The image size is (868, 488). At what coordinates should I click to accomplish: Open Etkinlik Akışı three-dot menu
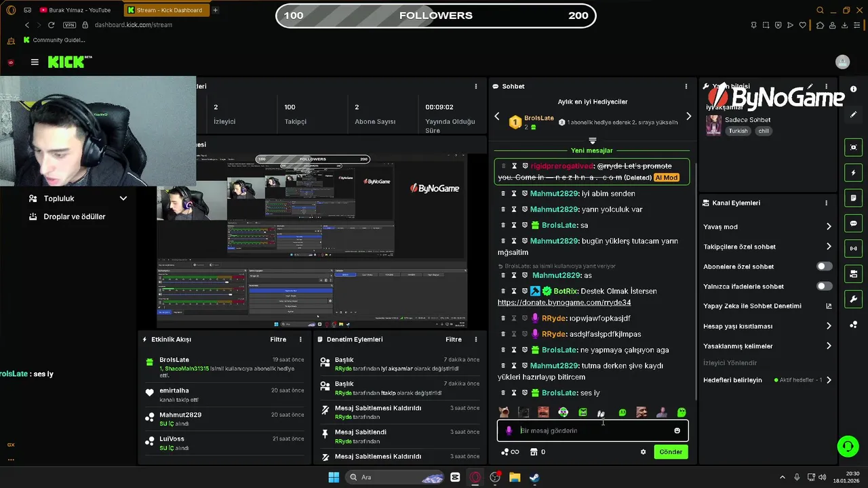click(x=300, y=340)
